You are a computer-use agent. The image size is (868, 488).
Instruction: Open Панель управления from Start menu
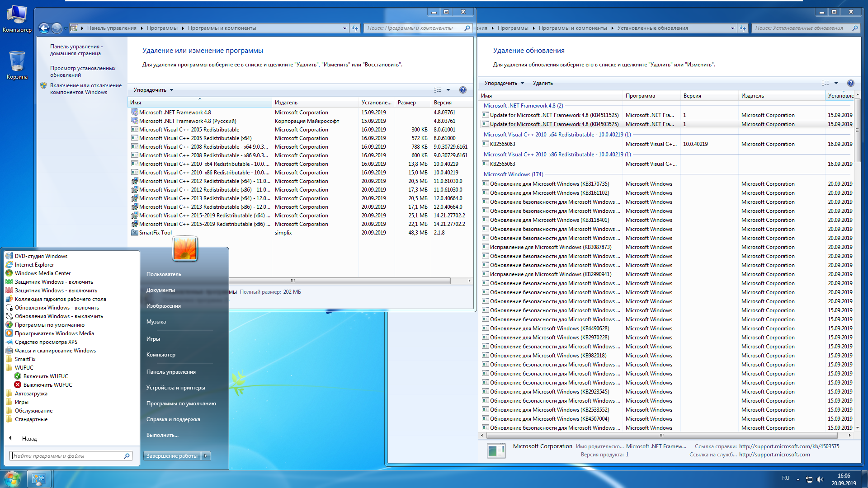pyautogui.click(x=171, y=372)
